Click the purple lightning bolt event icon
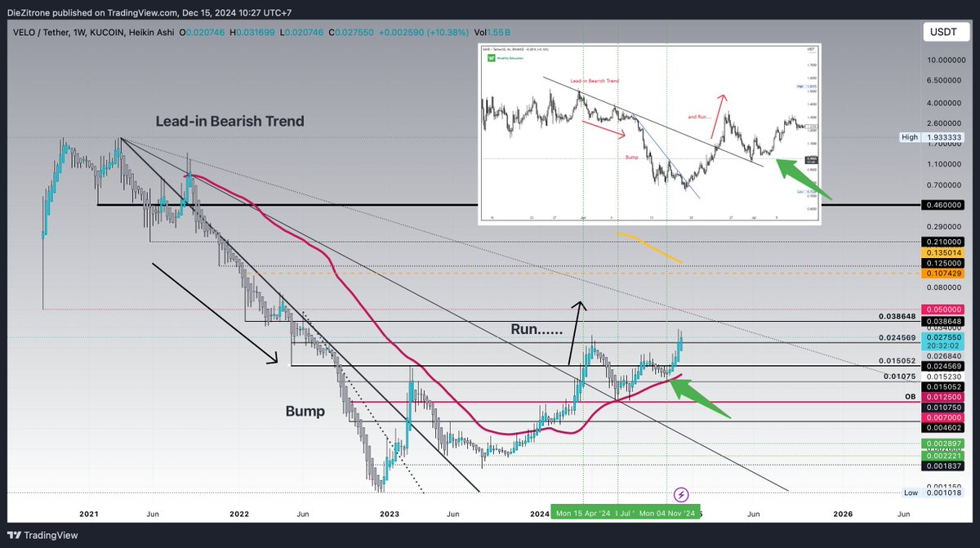Image resolution: width=980 pixels, height=548 pixels. pyautogui.click(x=682, y=494)
